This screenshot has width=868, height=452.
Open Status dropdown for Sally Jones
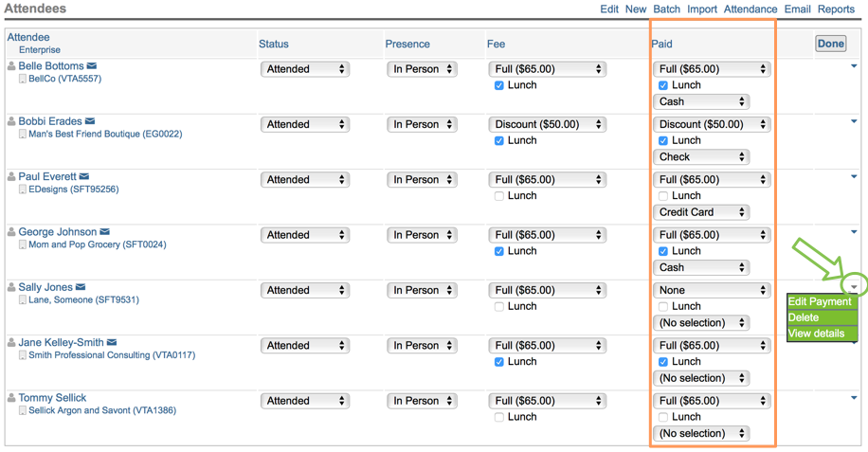304,290
